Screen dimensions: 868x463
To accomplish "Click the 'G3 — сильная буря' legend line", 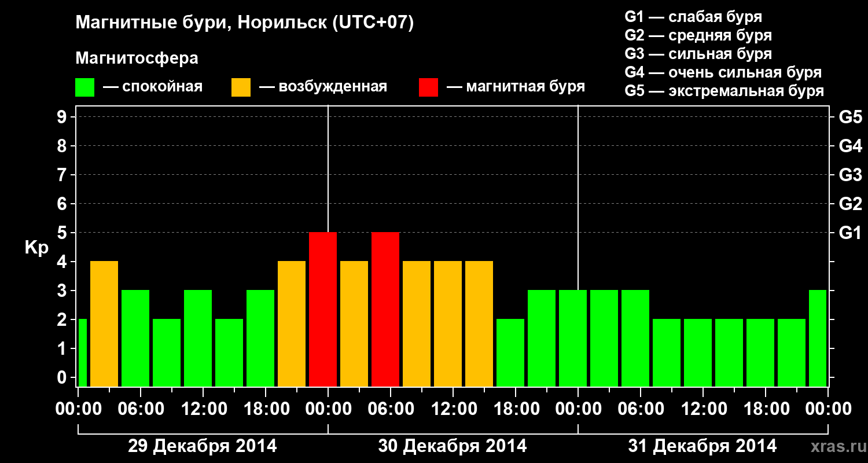I will 698,54.
